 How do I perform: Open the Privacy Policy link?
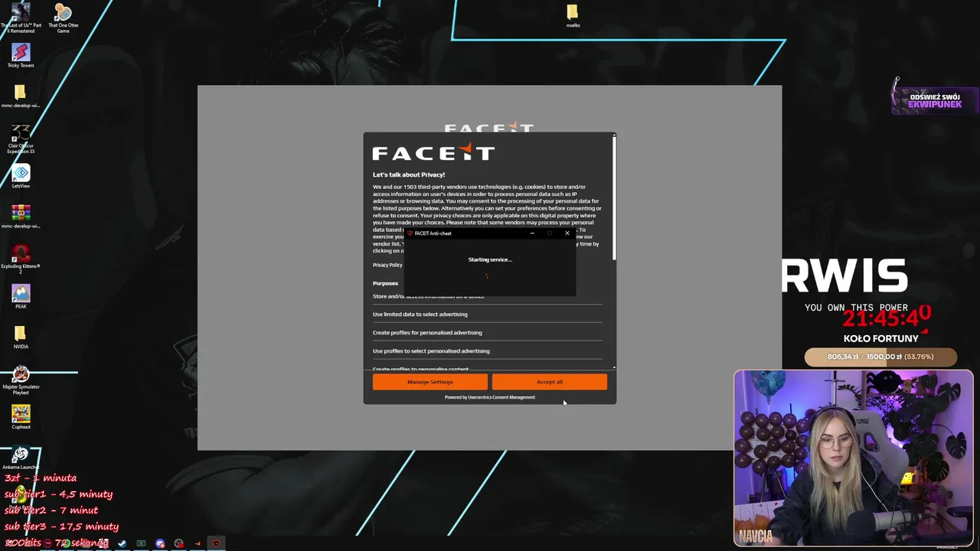(387, 265)
